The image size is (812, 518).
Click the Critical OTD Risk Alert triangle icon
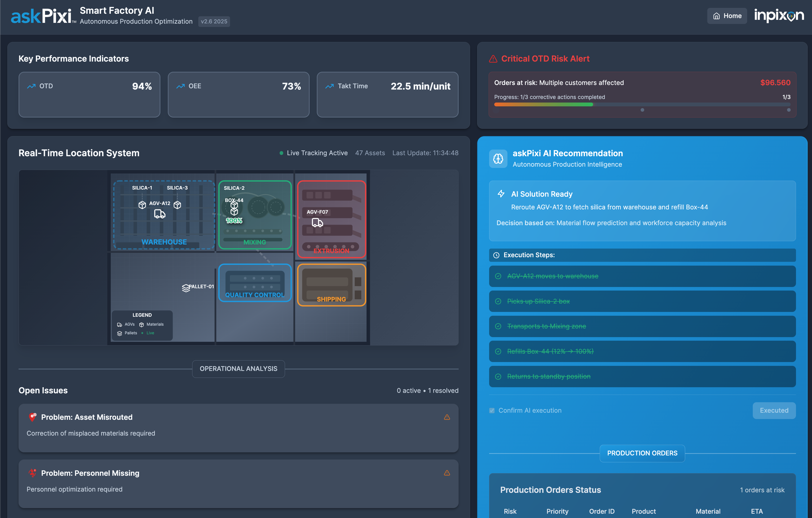pos(493,59)
